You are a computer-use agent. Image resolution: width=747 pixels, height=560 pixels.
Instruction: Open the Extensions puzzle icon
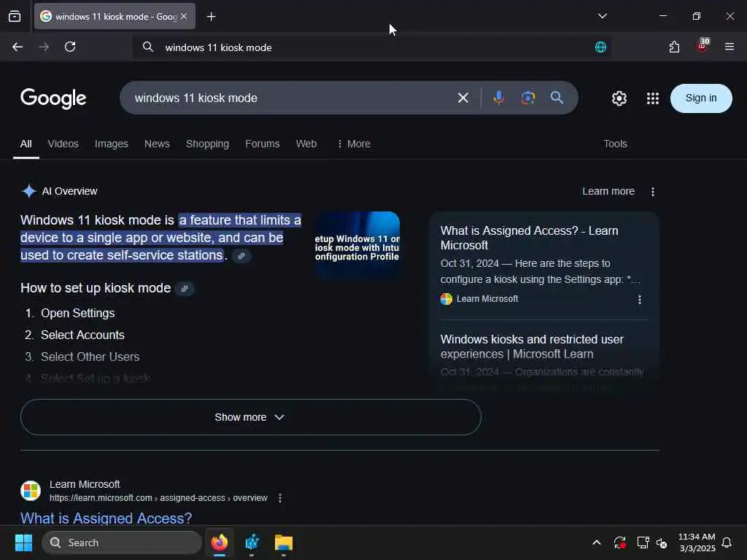(674, 47)
